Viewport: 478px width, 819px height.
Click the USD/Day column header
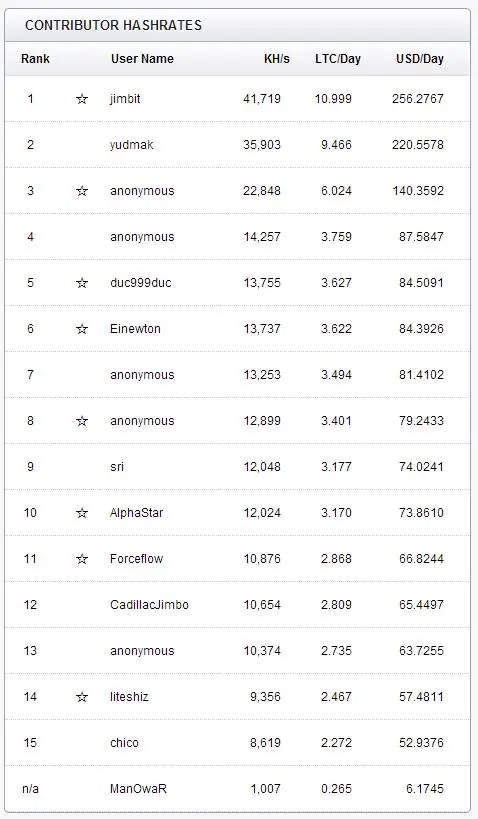pos(420,58)
